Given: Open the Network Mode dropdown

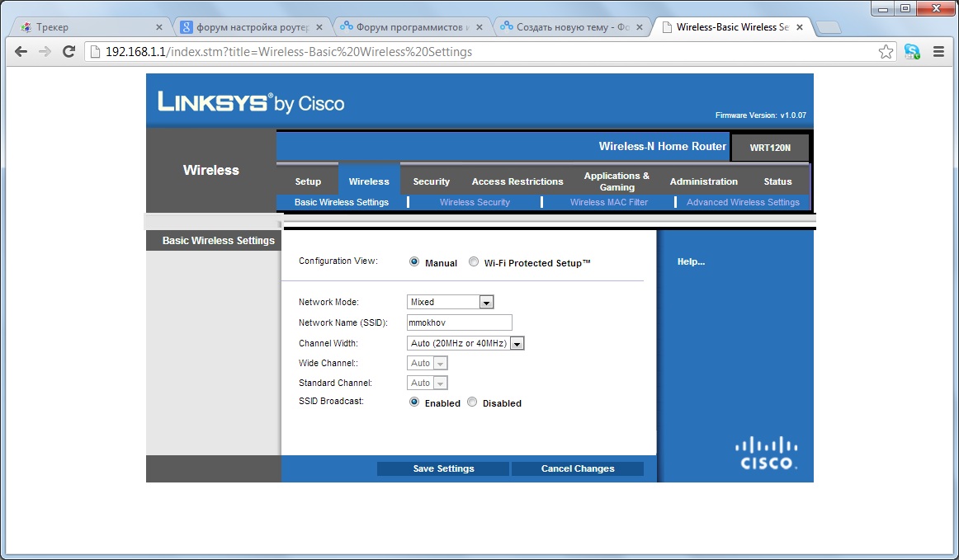Looking at the screenshot, I should click(x=450, y=302).
